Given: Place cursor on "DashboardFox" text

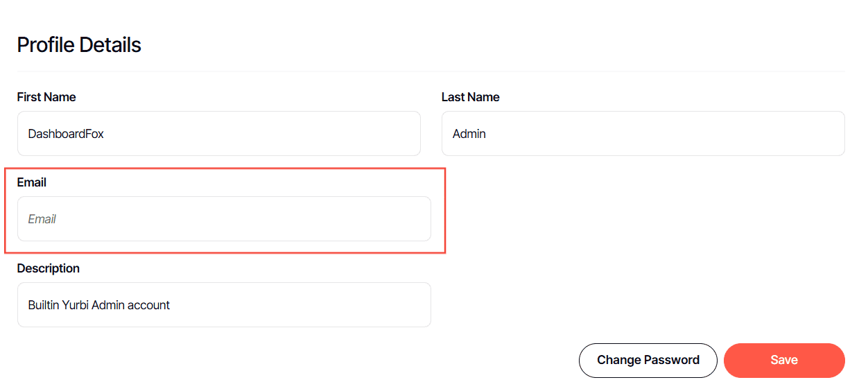Looking at the screenshot, I should click(x=66, y=134).
